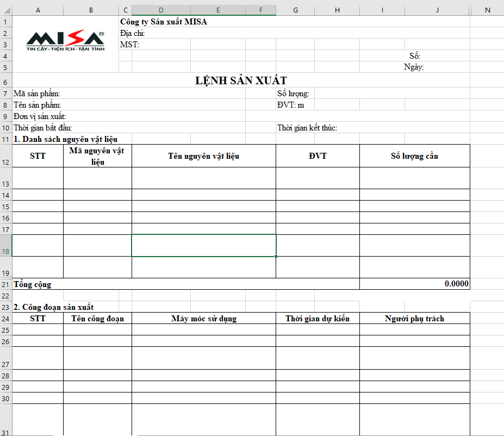Image resolution: width=504 pixels, height=436 pixels.
Task: Click 'STT' header in production stages table
Action: point(38,319)
